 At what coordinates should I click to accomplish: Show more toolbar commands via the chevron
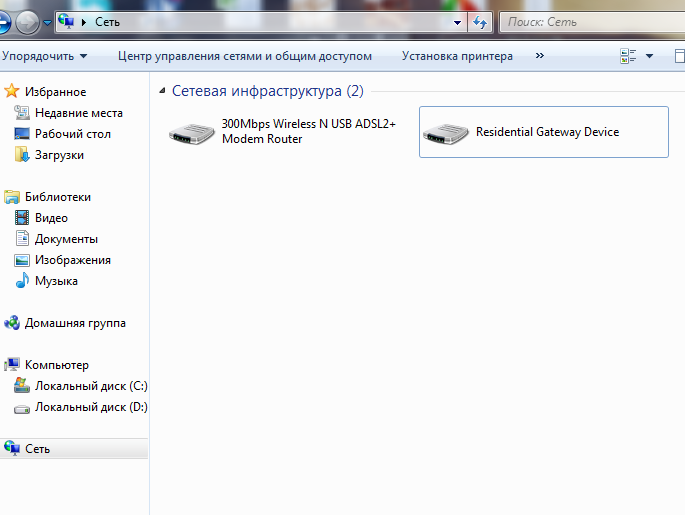click(540, 55)
